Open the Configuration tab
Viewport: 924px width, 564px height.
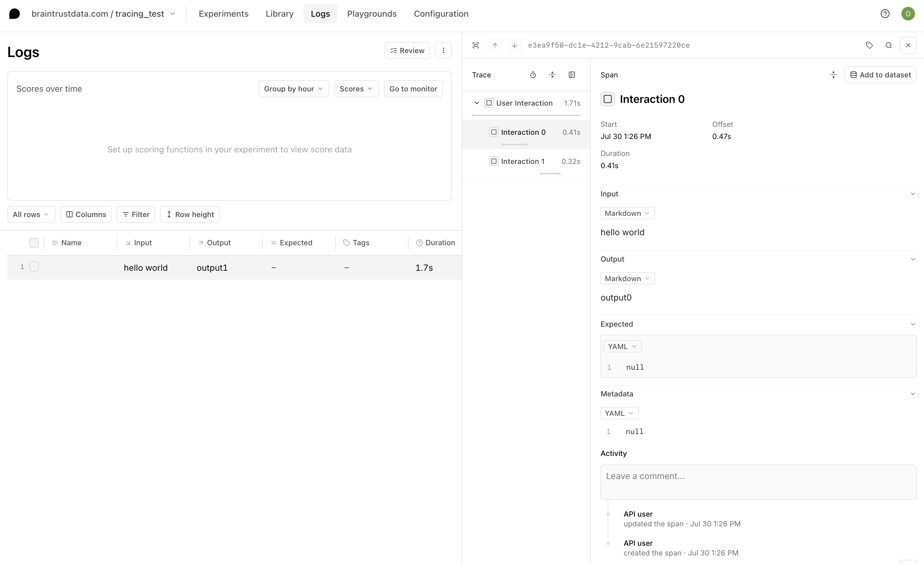pos(441,14)
